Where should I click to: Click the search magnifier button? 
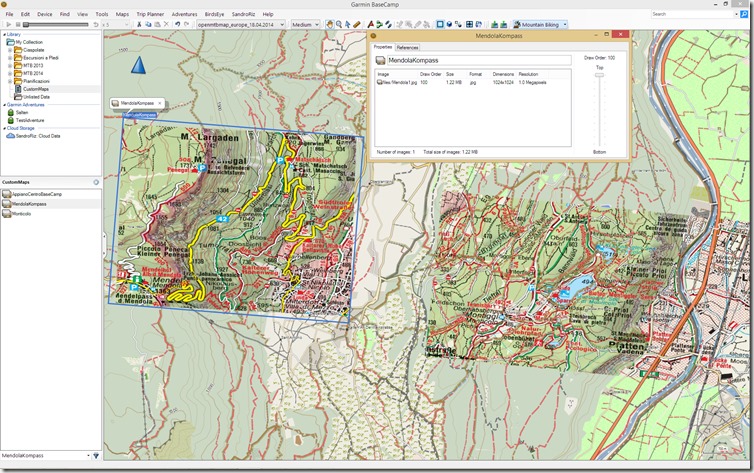744,14
